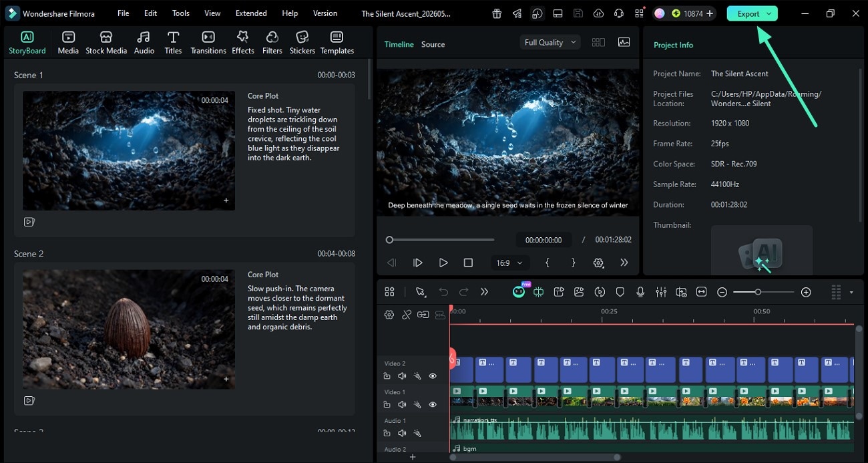868x463 pixels.
Task: Add a new track with plus
Action: tap(413, 457)
